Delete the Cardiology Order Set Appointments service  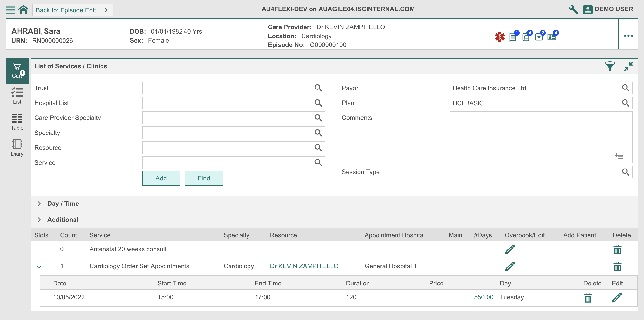617,266
